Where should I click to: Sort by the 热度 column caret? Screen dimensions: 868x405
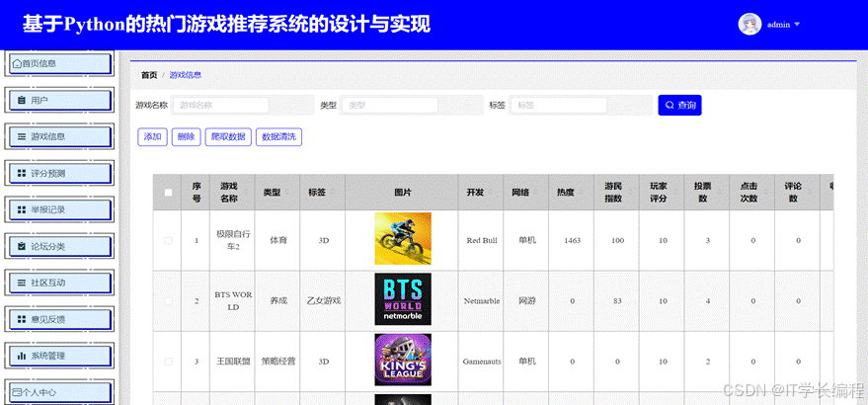click(582, 193)
